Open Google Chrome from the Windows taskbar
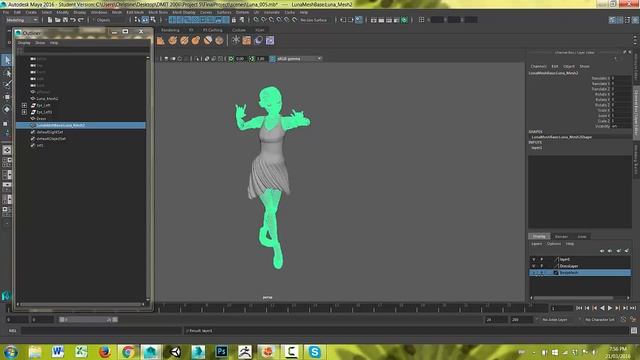 tap(128, 352)
